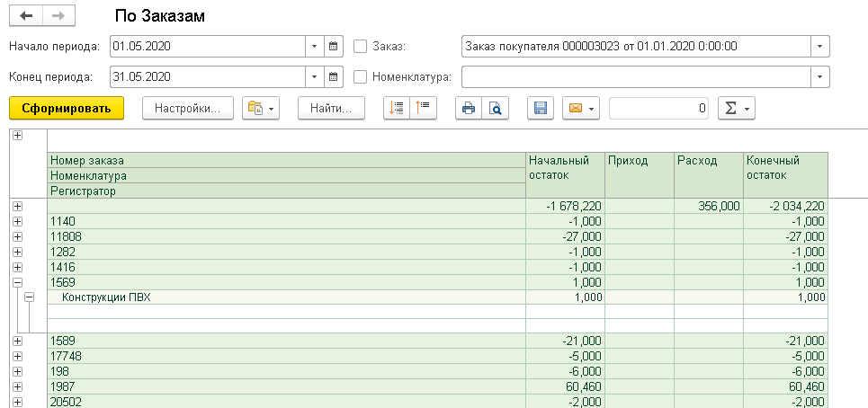Image resolution: width=868 pixels, height=408 pixels.
Task: Click the expand all groups icon
Action: point(396,109)
